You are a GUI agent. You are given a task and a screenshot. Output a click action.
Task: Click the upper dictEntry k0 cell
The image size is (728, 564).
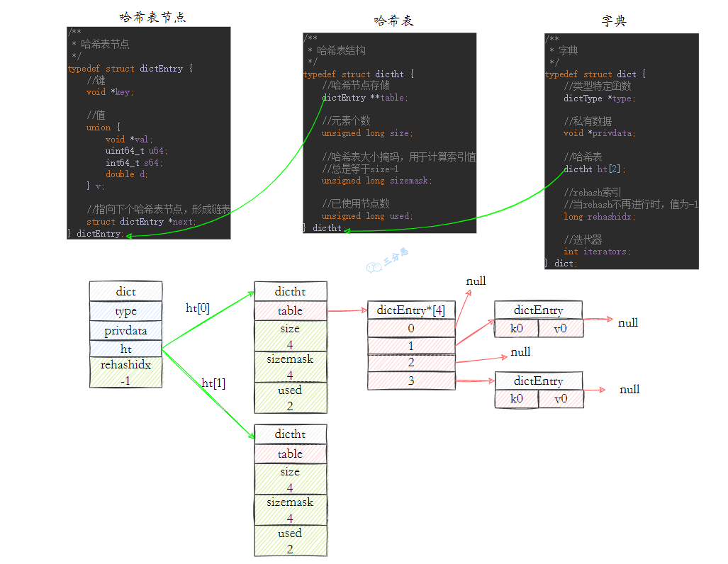click(517, 328)
